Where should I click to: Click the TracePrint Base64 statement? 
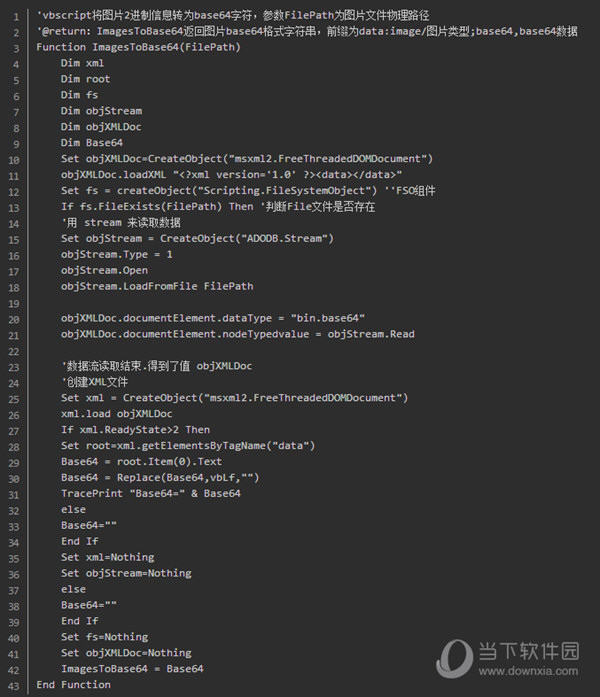pyautogui.click(x=151, y=493)
